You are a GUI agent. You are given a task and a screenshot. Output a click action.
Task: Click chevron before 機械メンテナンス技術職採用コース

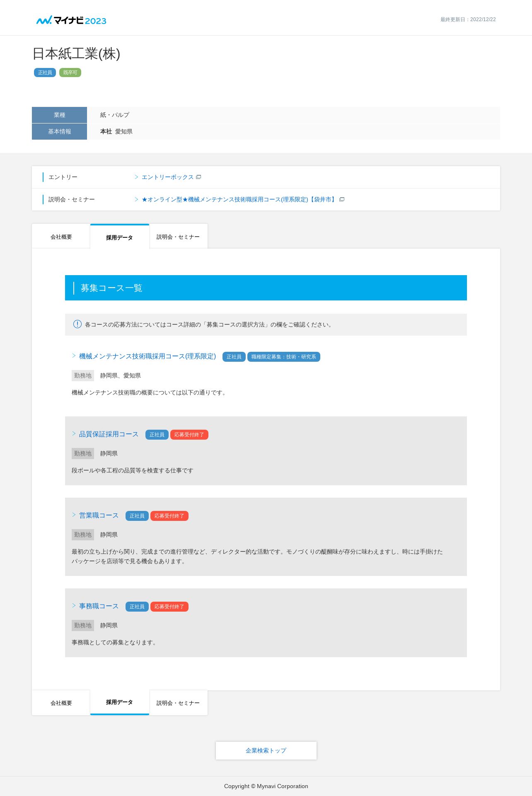[74, 356]
